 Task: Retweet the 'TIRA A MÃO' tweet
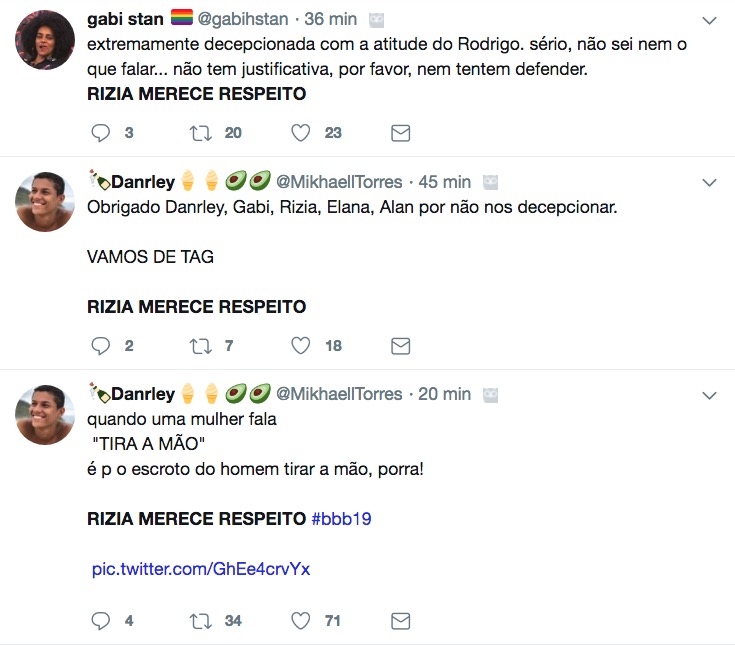[200, 621]
